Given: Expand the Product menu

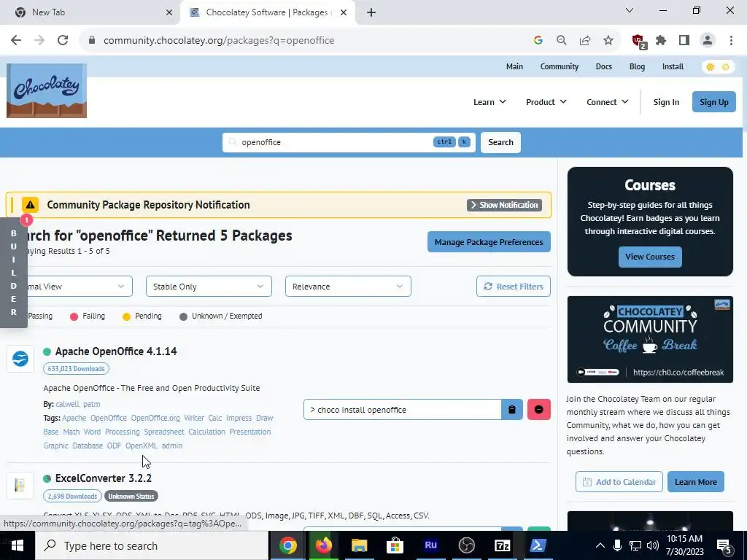Looking at the screenshot, I should pos(546,102).
